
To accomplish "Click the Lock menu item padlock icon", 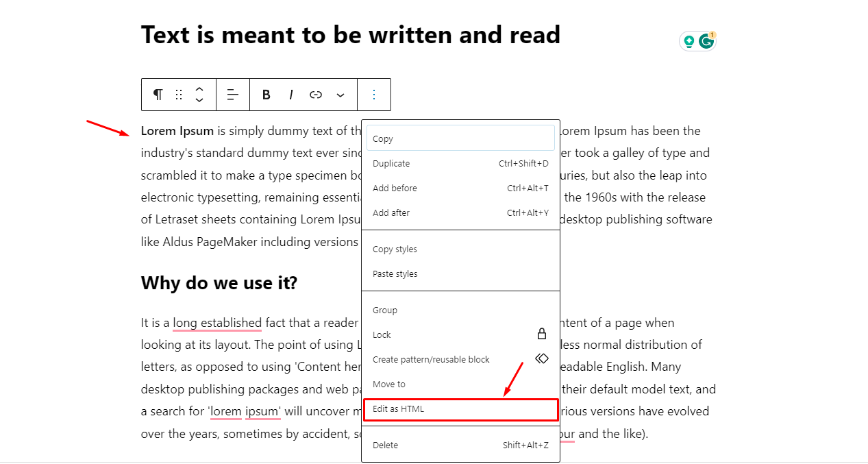I will pos(542,334).
